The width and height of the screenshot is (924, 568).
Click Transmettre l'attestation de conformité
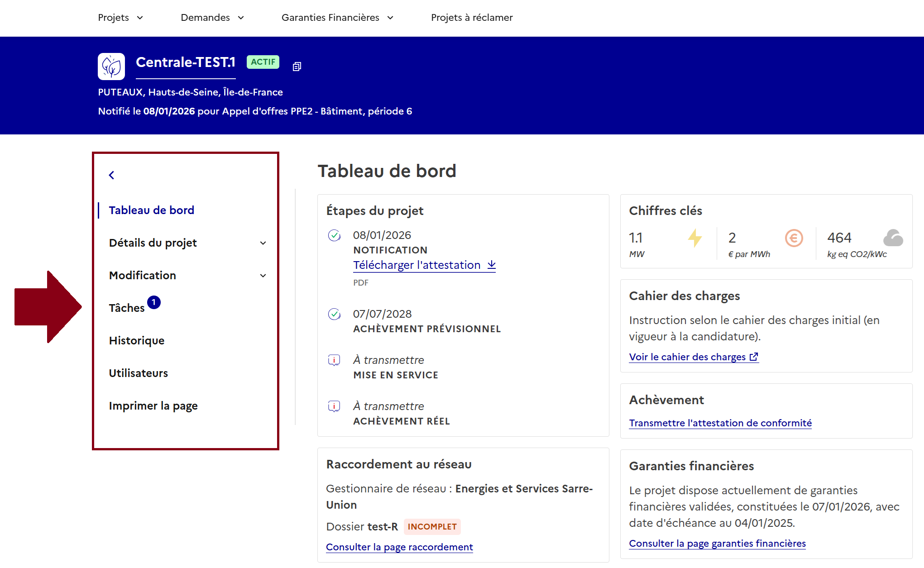(x=720, y=423)
